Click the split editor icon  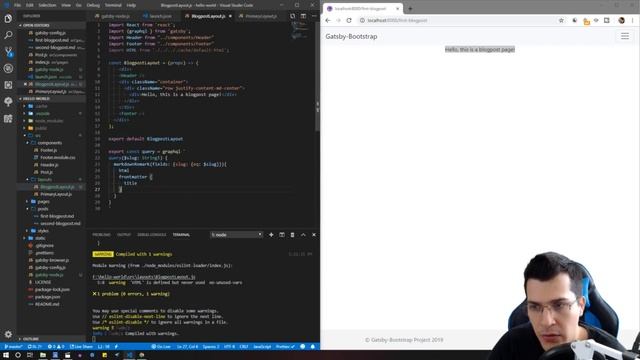303,16
